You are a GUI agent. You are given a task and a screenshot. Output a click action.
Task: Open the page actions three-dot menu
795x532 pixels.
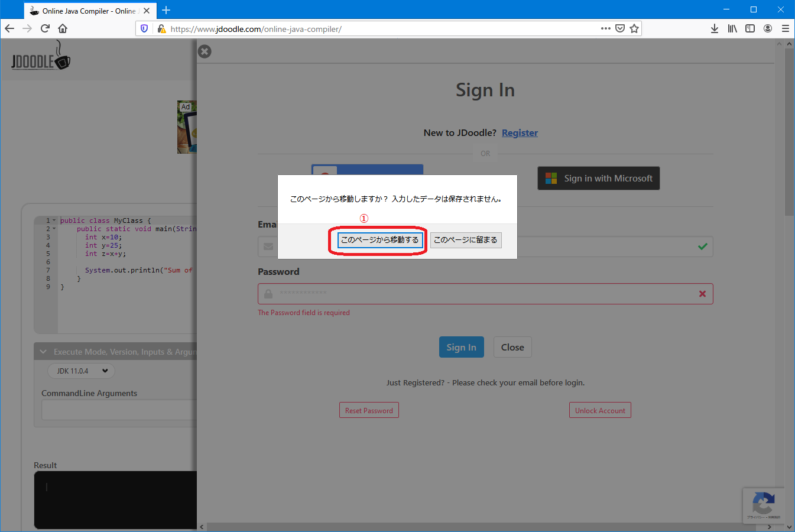(606, 28)
